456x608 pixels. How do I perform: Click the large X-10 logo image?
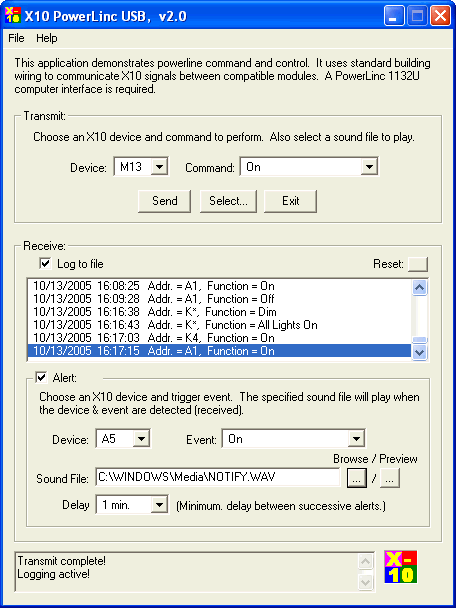point(401,567)
